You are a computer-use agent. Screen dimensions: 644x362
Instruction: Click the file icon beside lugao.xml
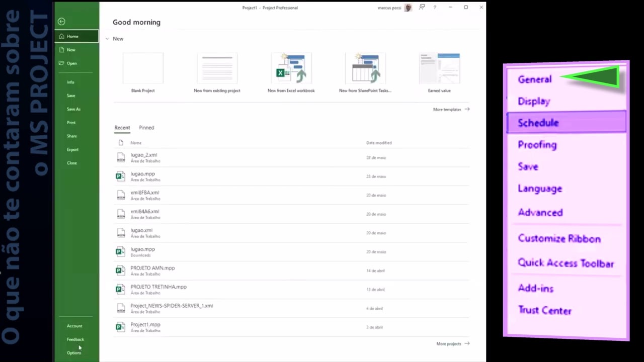[120, 233]
